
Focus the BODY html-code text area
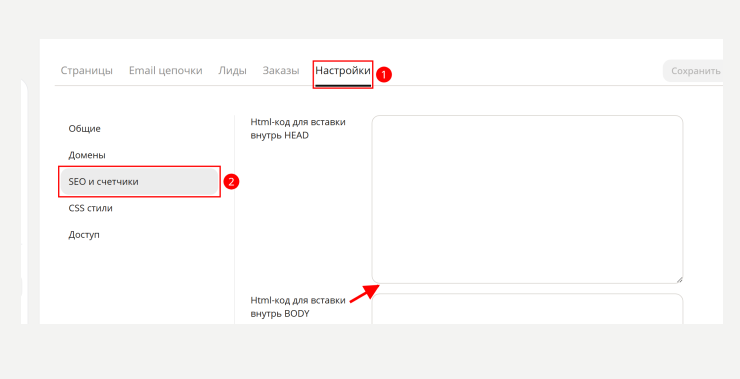point(527,309)
